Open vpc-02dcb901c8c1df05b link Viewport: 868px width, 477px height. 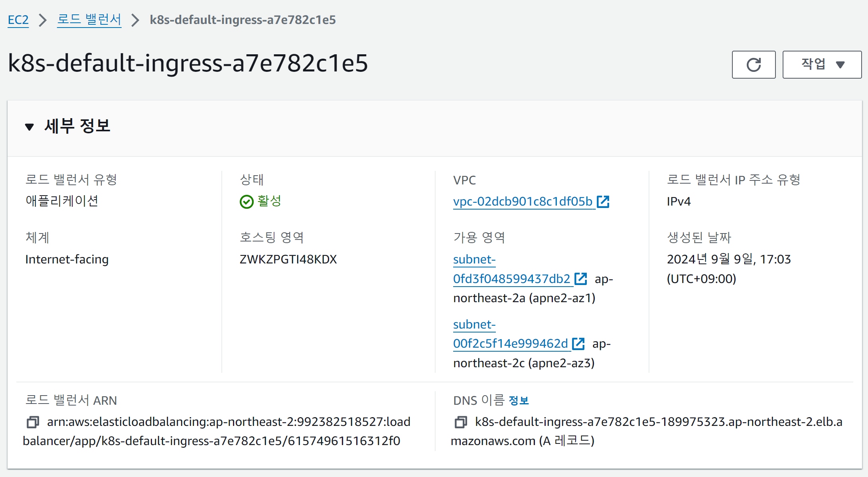tap(523, 202)
